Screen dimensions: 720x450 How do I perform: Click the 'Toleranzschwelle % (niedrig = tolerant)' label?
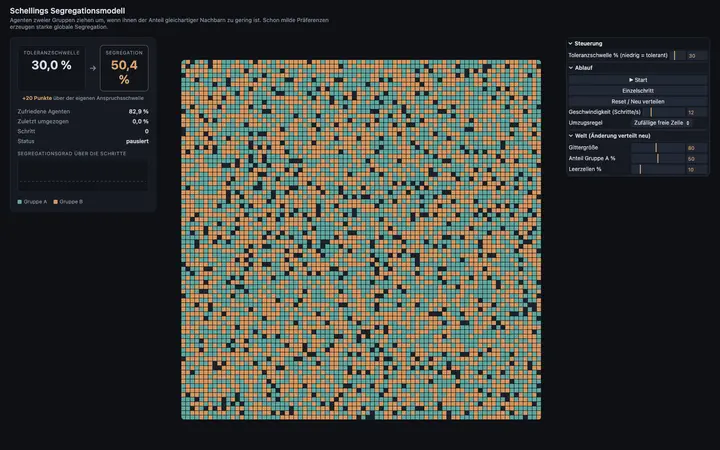(x=618, y=56)
